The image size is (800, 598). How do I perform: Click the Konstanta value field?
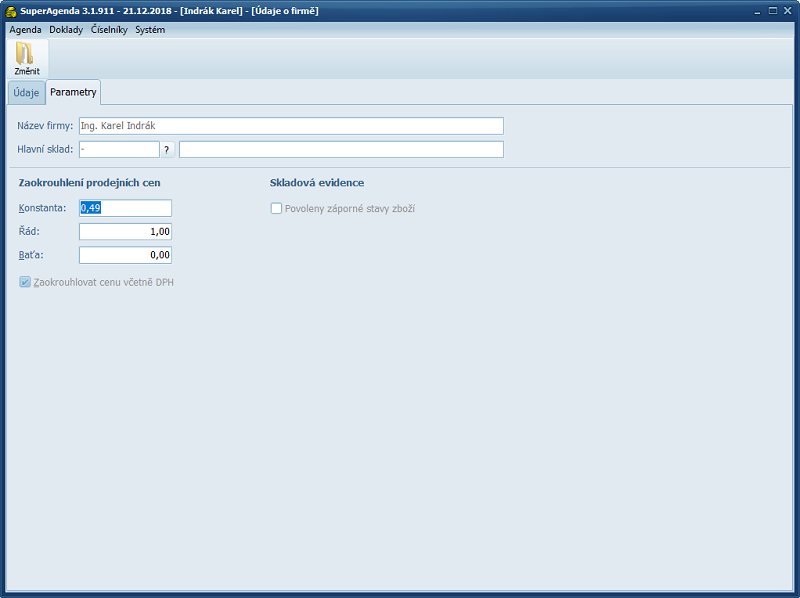(126, 208)
